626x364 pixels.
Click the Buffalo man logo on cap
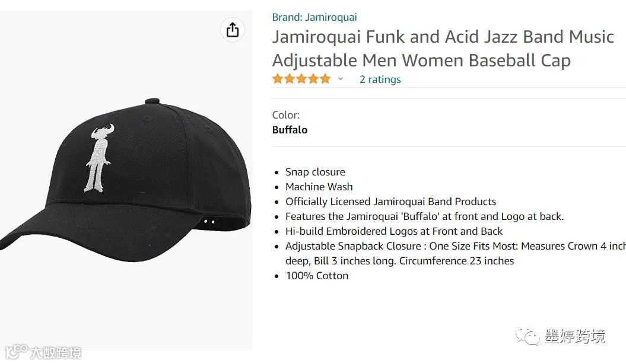click(98, 158)
